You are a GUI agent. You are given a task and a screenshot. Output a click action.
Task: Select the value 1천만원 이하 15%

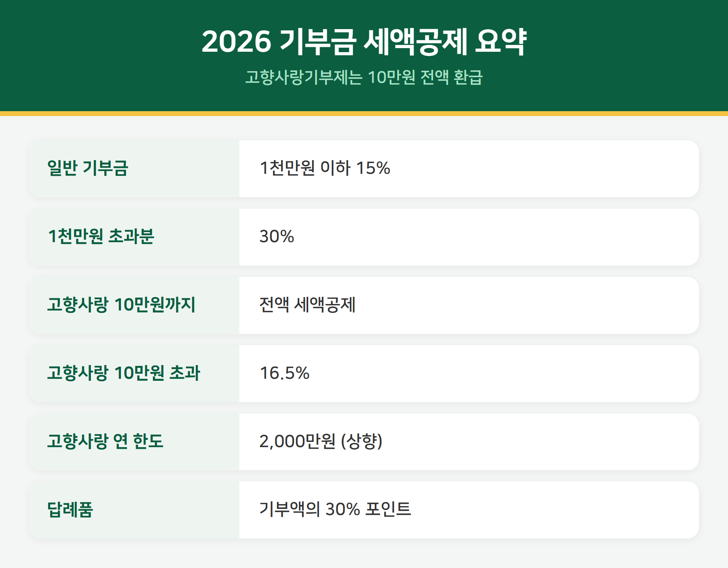pos(325,168)
